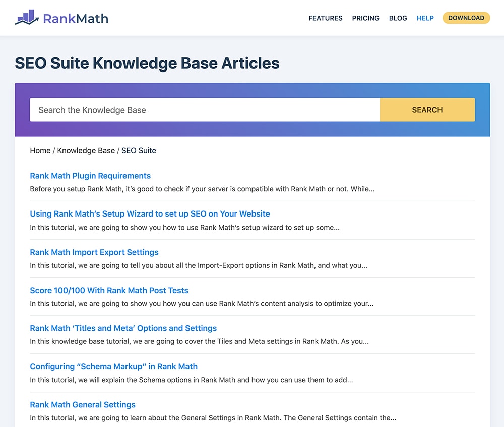504x427 pixels.
Task: Open Score 100/100 With Rank Math Post Tests
Action: coord(109,290)
